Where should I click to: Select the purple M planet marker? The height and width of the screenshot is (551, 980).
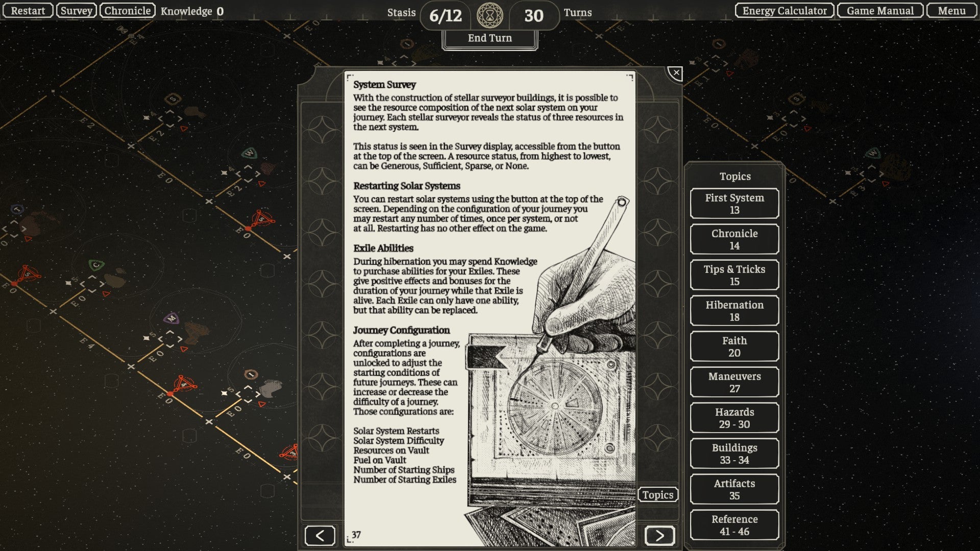point(172,317)
